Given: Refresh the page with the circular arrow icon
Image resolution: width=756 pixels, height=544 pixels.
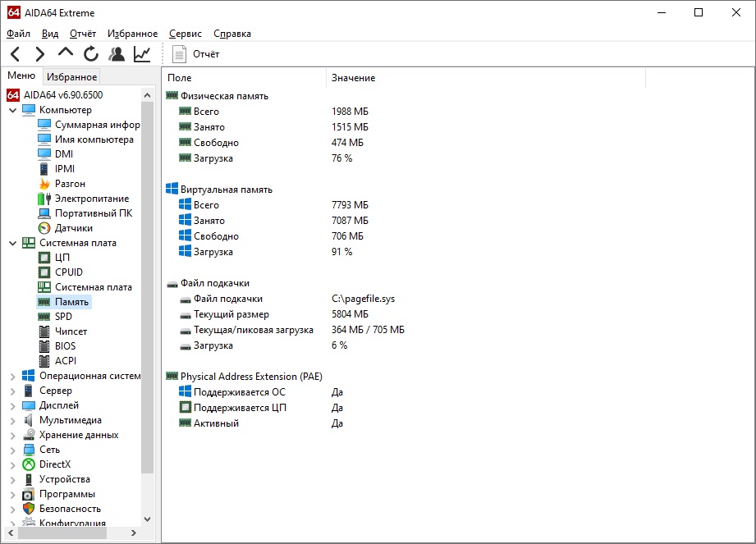Looking at the screenshot, I should click(x=90, y=54).
